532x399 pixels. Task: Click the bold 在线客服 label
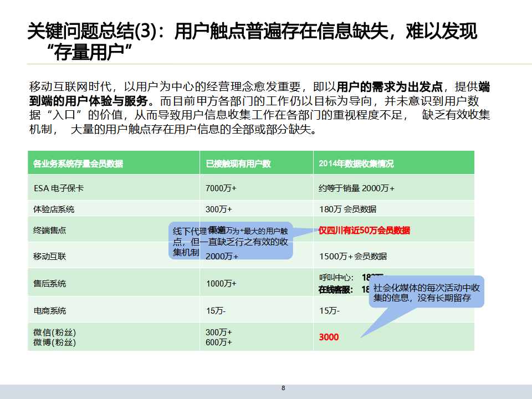pyautogui.click(x=336, y=290)
